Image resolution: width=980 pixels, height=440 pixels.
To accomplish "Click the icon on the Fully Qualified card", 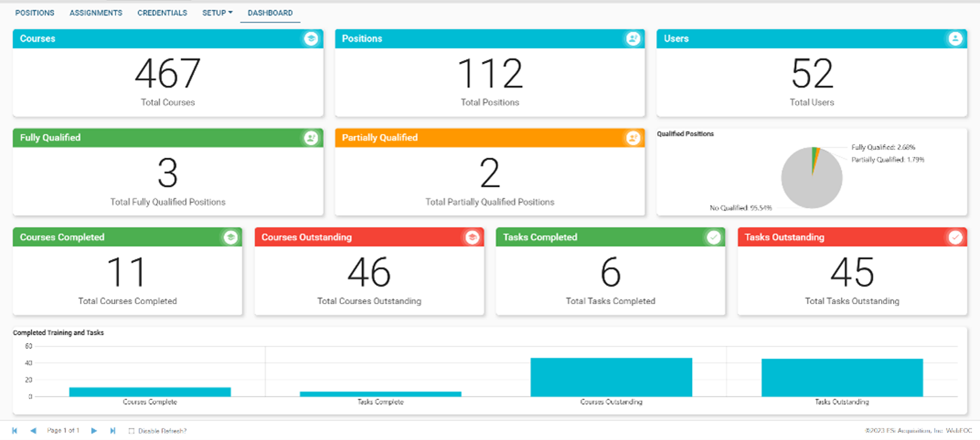I will (x=311, y=137).
